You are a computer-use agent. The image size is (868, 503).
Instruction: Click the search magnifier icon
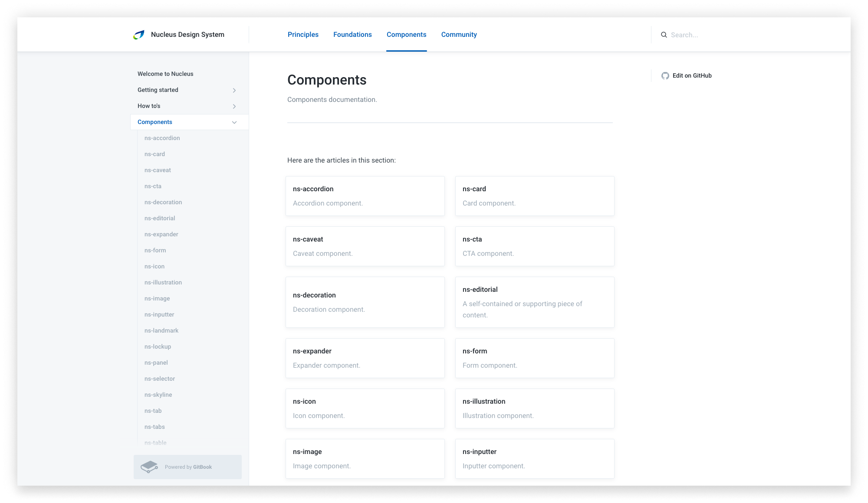coord(664,35)
